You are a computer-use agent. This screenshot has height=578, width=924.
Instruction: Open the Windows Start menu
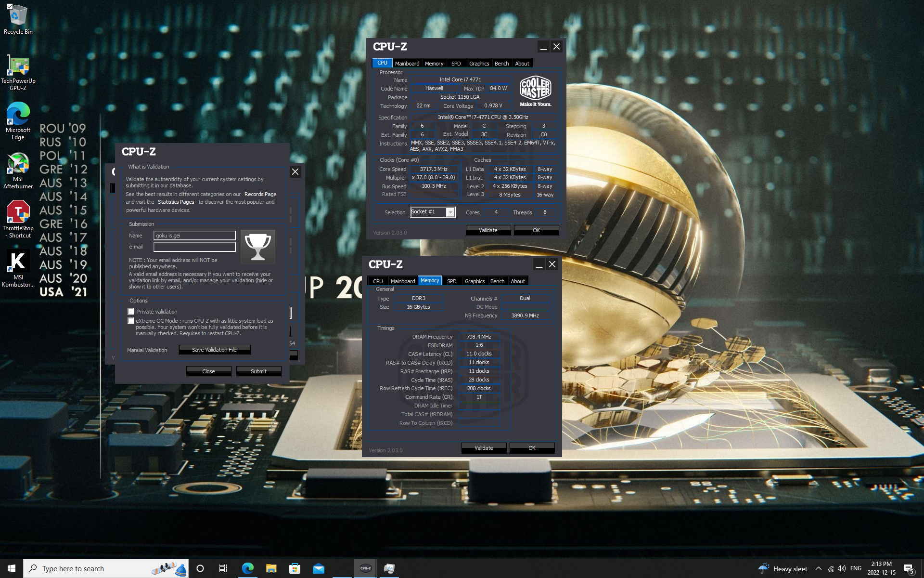(x=12, y=568)
